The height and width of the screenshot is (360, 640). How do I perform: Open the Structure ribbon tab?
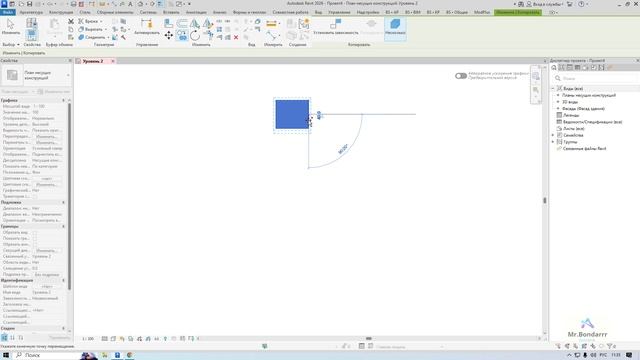60,12
